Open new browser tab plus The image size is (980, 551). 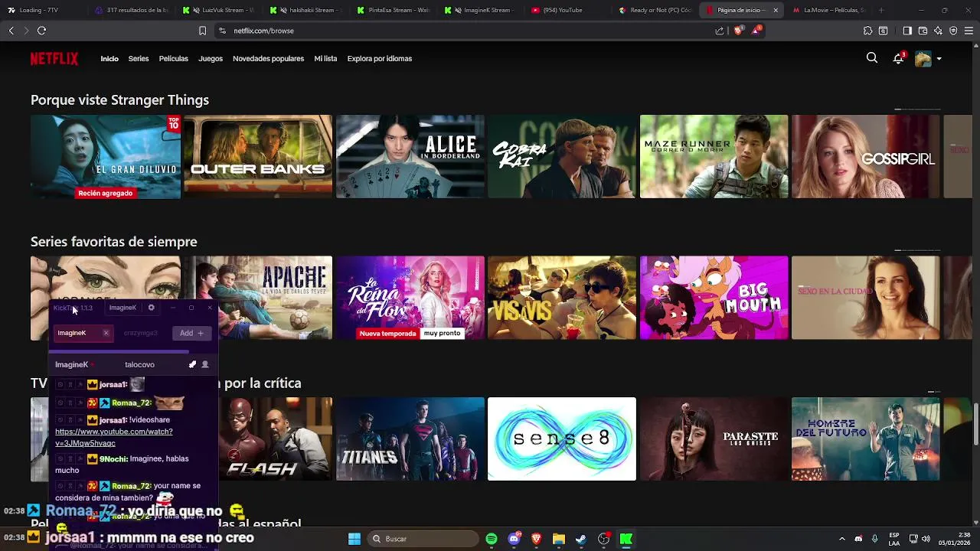[881, 11]
